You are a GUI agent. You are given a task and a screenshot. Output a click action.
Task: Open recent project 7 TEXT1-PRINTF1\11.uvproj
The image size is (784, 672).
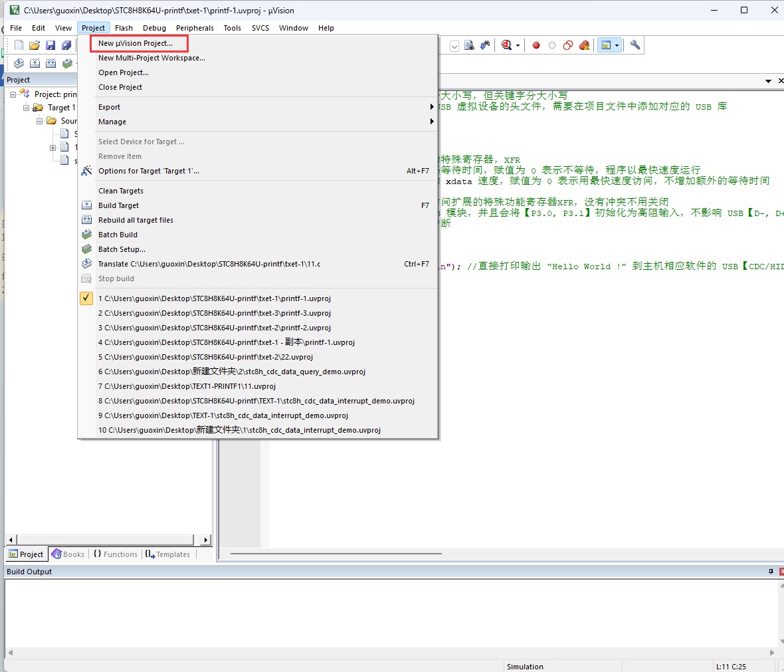187,386
